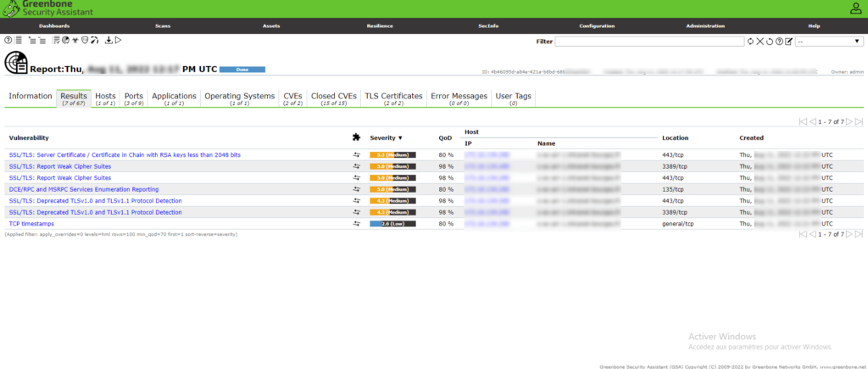Viewport: 868px width, 369px height.
Task: Click the trigger alert play icon
Action: pos(119,40)
